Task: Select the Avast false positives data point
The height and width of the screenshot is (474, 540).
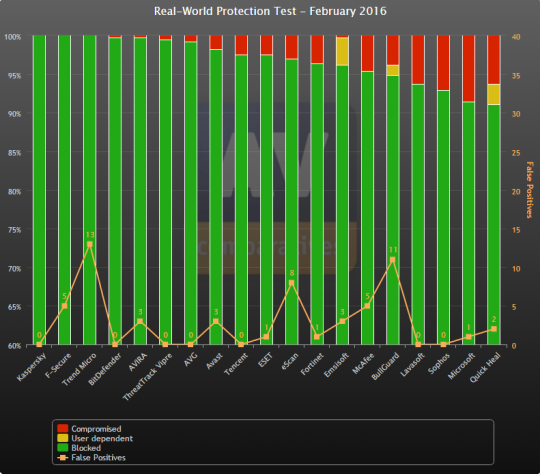Action: [216, 321]
